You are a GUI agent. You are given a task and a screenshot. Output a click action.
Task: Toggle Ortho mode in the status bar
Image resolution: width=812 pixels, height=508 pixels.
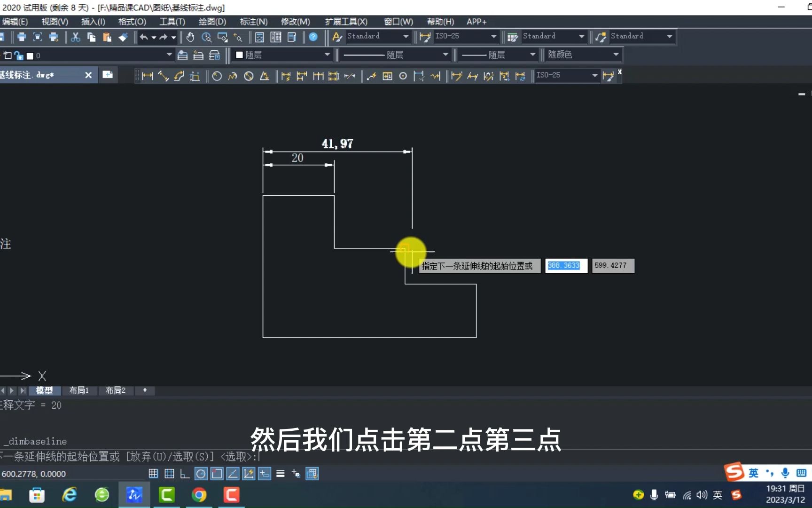click(185, 474)
